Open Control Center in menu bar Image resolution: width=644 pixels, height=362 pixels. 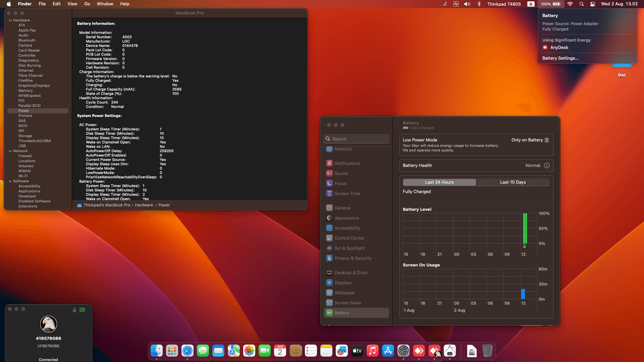pyautogui.click(x=593, y=4)
